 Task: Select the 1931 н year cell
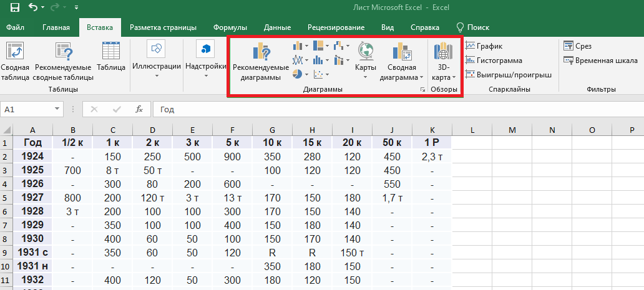pos(33,266)
